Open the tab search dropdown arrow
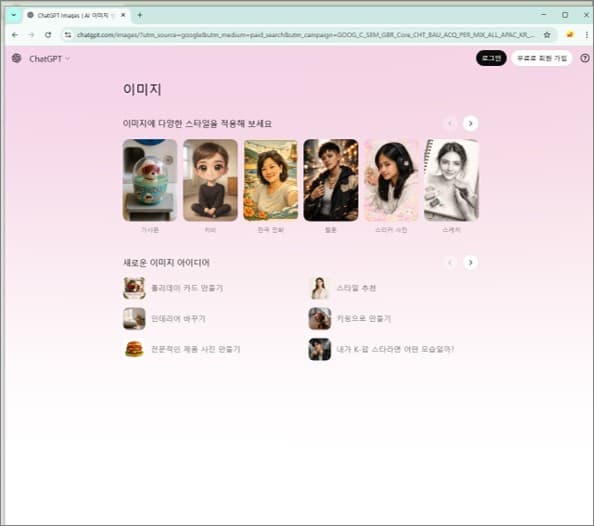The width and height of the screenshot is (594, 526). (x=14, y=15)
